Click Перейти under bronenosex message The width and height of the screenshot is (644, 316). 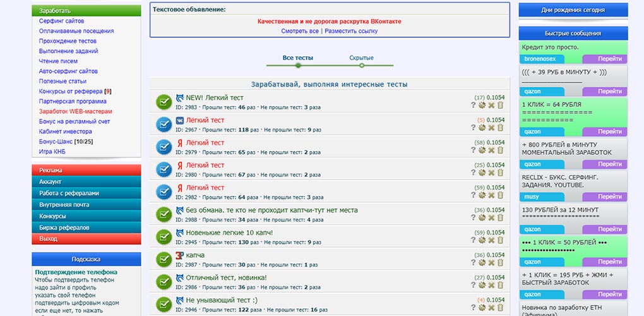(605, 59)
